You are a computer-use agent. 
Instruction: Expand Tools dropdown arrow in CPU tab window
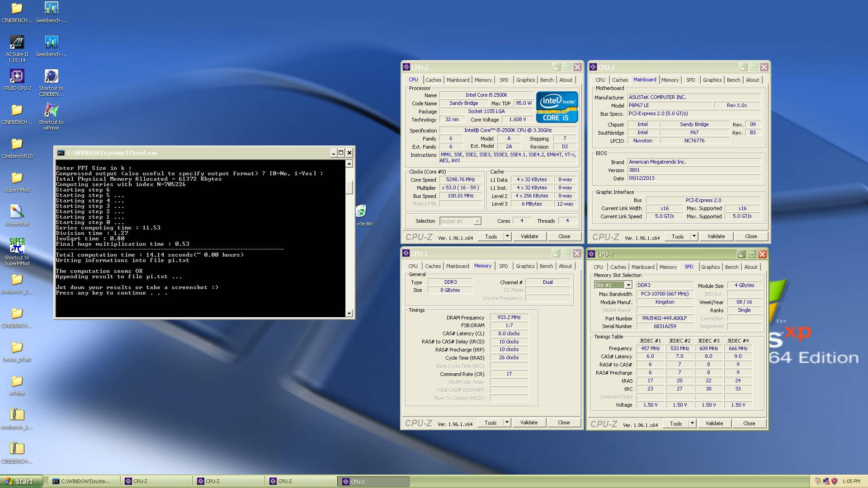click(507, 236)
